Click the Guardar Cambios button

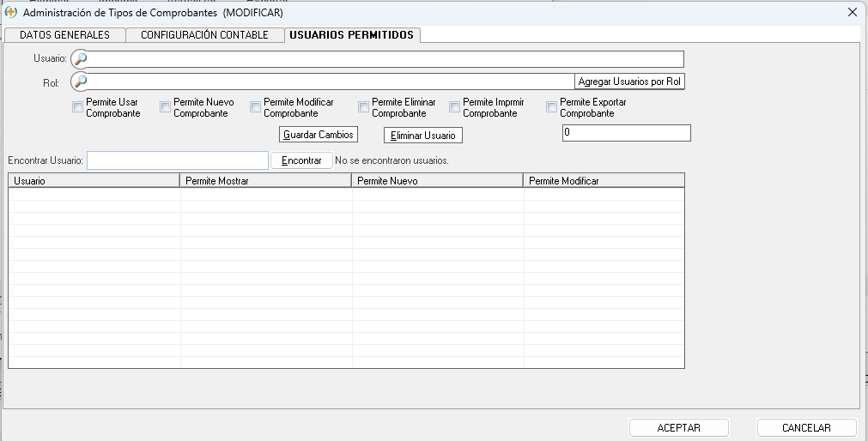(319, 136)
